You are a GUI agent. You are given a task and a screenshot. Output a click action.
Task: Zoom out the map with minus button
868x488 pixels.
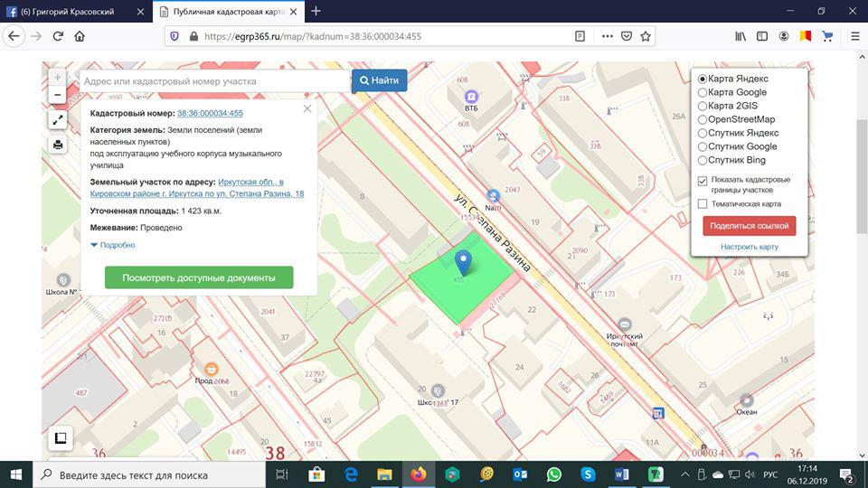coord(57,95)
